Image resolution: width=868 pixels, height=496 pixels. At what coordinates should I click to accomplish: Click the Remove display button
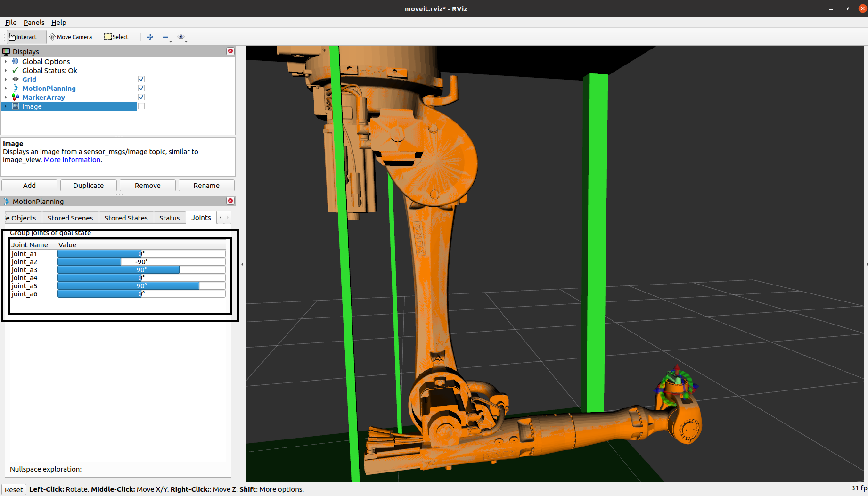[x=147, y=185]
